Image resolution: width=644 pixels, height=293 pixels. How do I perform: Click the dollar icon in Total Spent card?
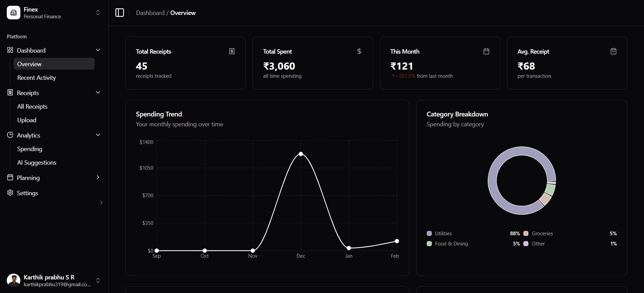pyautogui.click(x=359, y=51)
